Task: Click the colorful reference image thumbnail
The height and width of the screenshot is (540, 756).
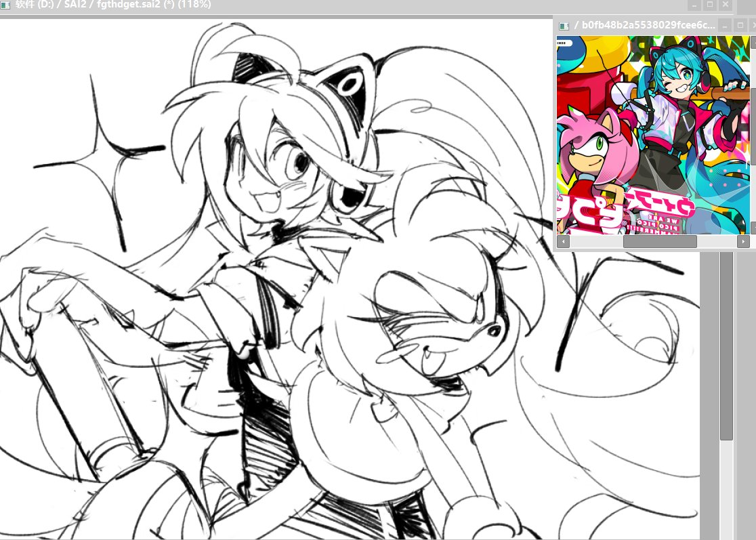Action: pyautogui.click(x=653, y=135)
